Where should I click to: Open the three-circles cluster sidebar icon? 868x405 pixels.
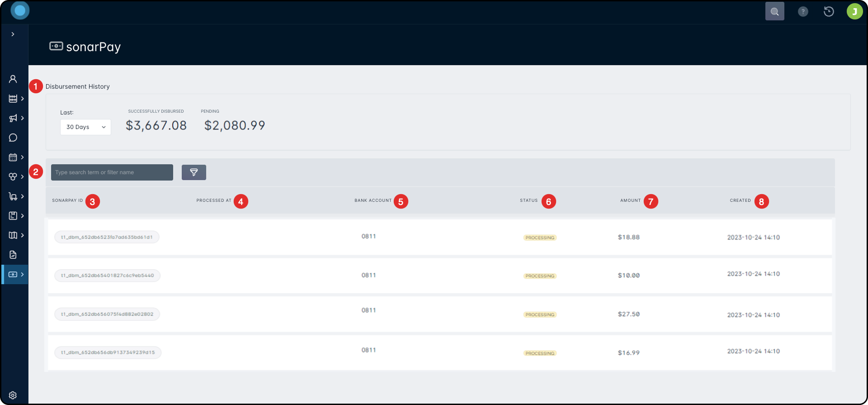click(x=13, y=176)
